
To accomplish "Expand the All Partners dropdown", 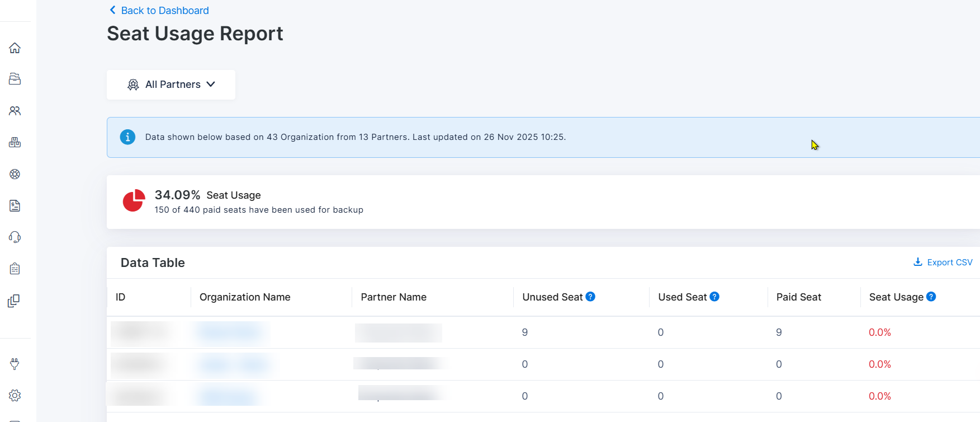I will (x=171, y=85).
